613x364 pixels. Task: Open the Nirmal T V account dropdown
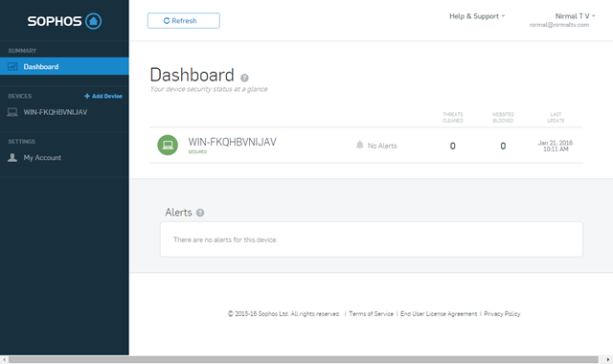(575, 16)
